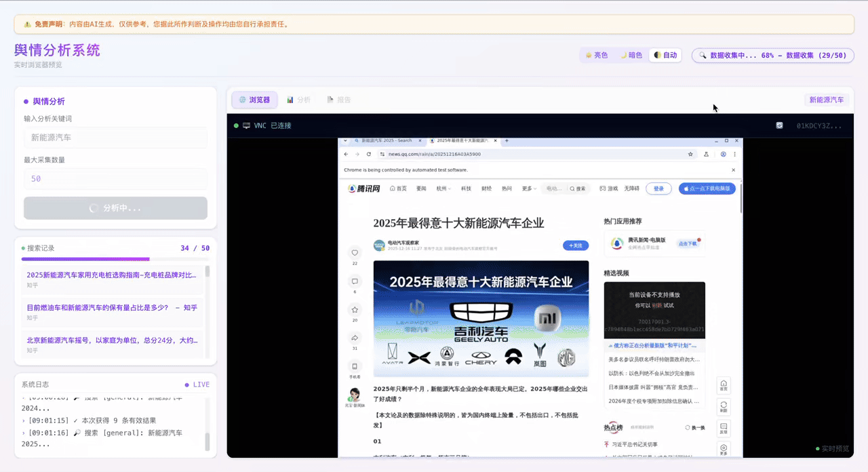Open a new Chrome tab with plus

tap(507, 140)
